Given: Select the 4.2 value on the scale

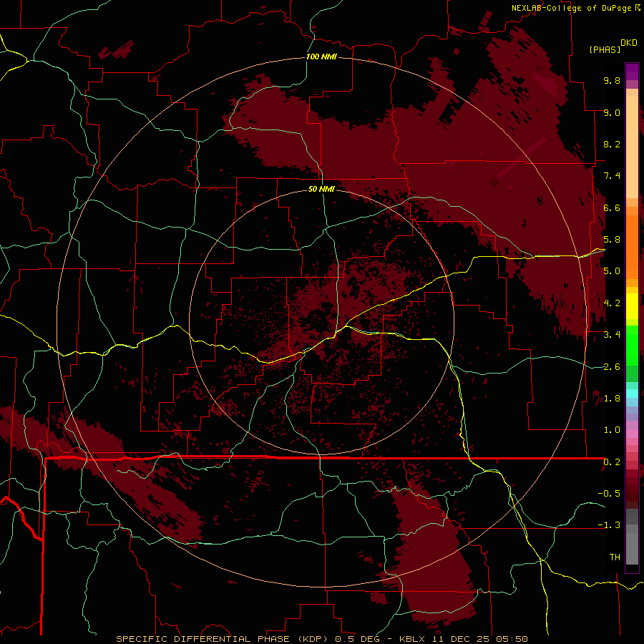Looking at the screenshot, I should [612, 303].
